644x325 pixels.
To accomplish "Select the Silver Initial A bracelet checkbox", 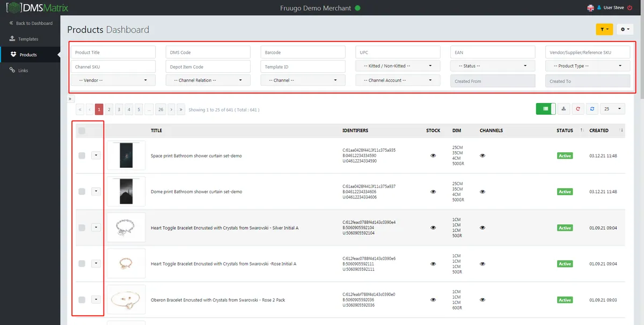I will click(82, 227).
